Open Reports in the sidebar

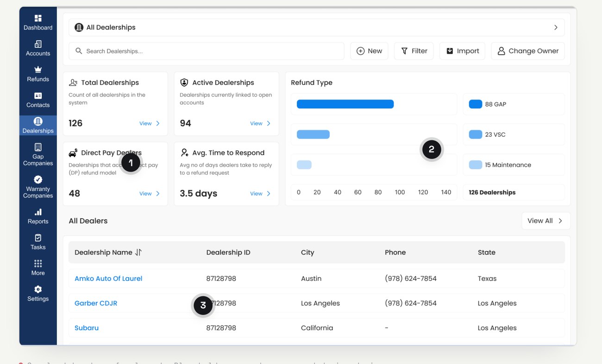coord(38,216)
